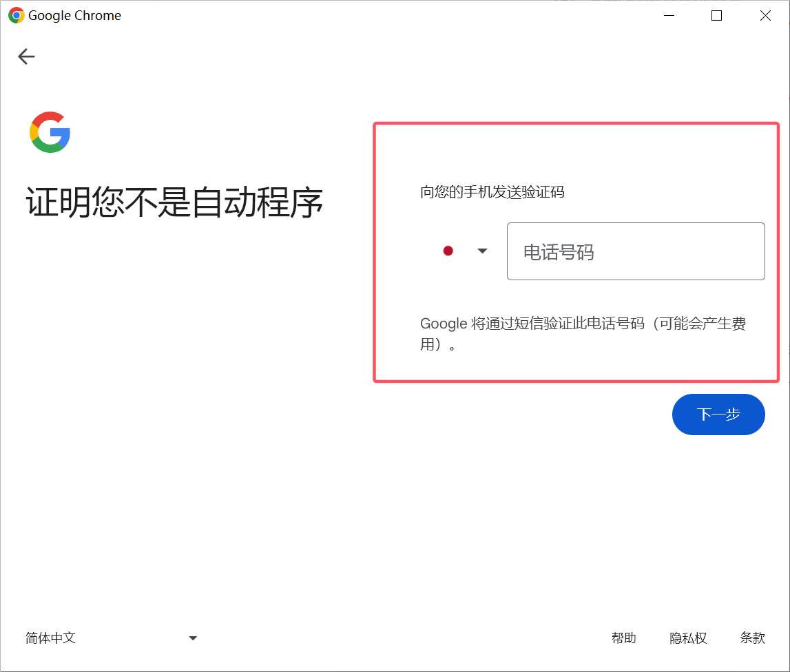790x672 pixels.
Task: Click the 下一步 next button
Action: (x=718, y=414)
